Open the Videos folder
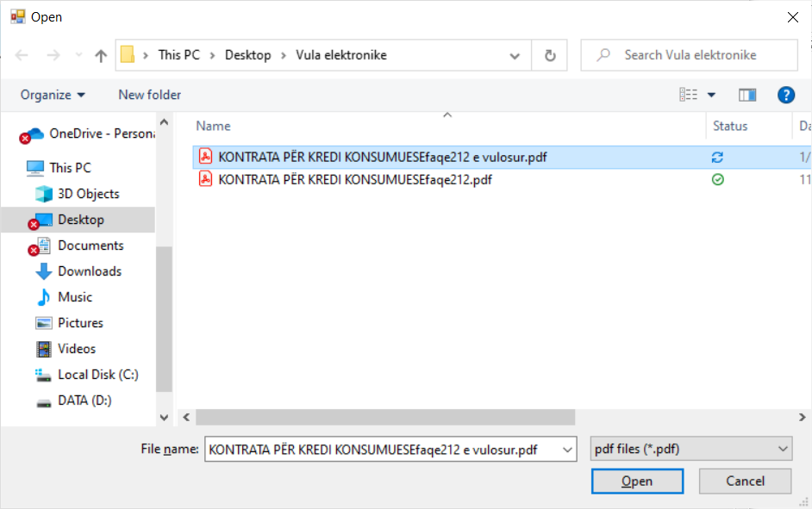This screenshot has height=509, width=812. 66,349
